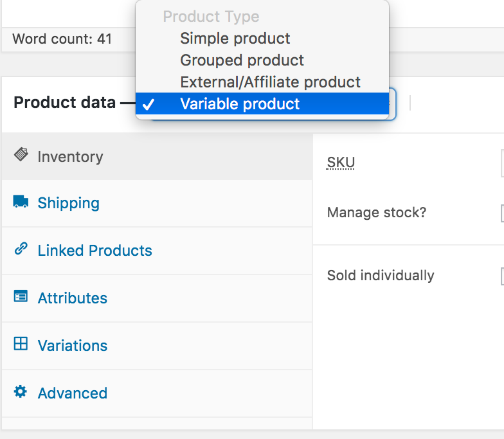The image size is (504, 439).
Task: Click the Advanced gear icon
Action: (x=21, y=391)
